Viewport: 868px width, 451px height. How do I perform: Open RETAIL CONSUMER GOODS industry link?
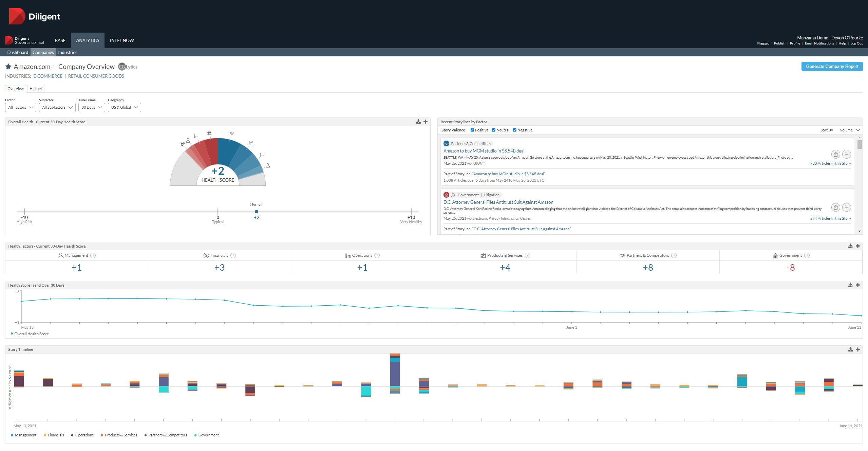click(96, 76)
